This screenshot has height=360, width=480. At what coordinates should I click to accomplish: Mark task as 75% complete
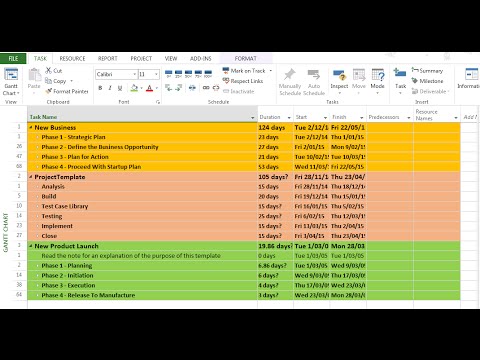pos(198,74)
